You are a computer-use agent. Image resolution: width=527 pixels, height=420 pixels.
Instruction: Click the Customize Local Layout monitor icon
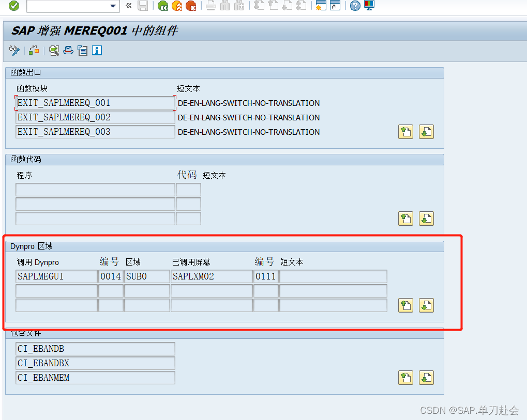click(369, 5)
